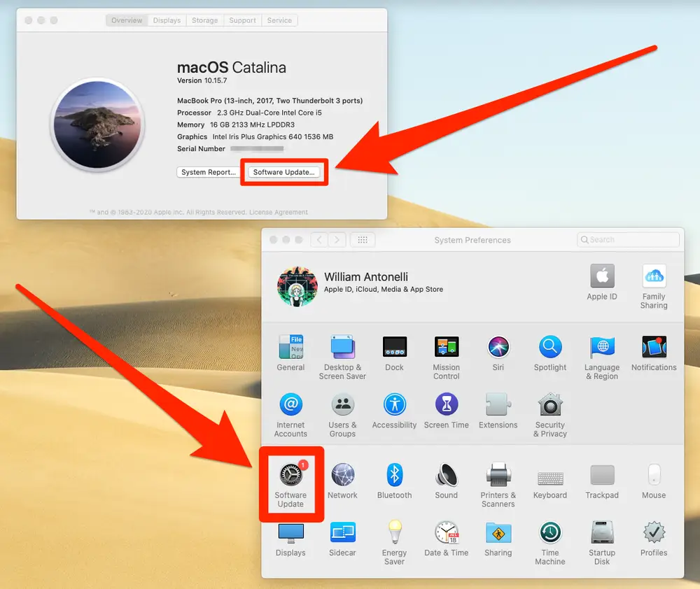Open the Network preference pane
Viewport: 700px width, 589px height.
342,475
